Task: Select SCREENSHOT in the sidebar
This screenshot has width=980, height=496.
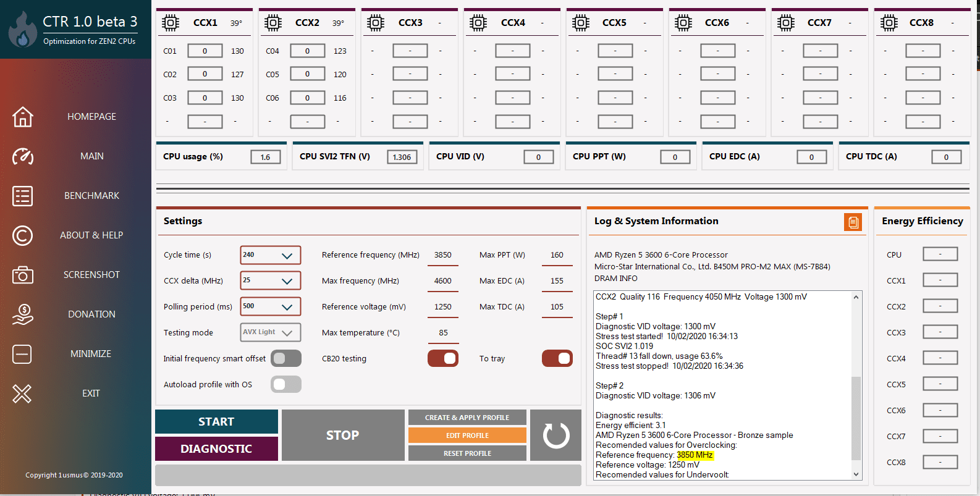Action: (91, 275)
